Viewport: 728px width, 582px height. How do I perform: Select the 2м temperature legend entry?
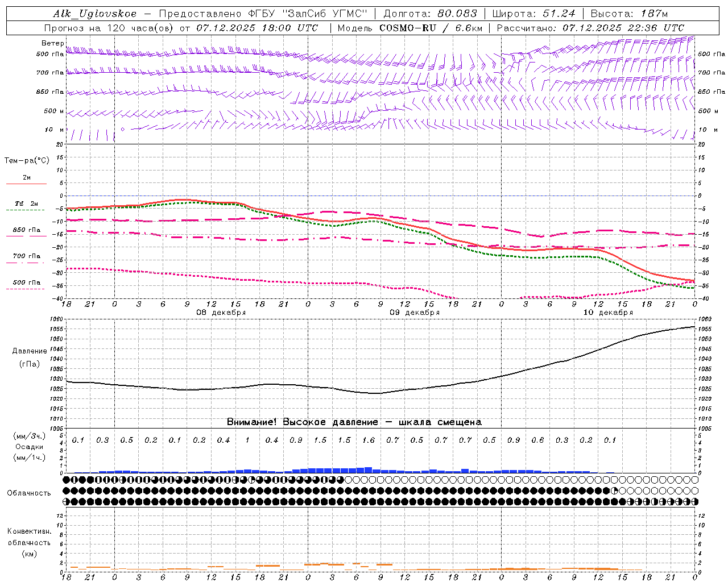(27, 177)
